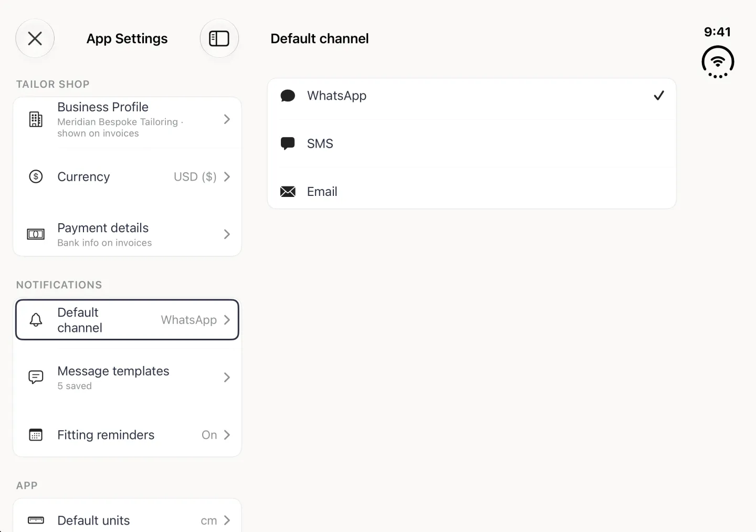Screen dimensions: 756x532
Task: Click the checkmark next to WhatsApp
Action: [x=659, y=96]
